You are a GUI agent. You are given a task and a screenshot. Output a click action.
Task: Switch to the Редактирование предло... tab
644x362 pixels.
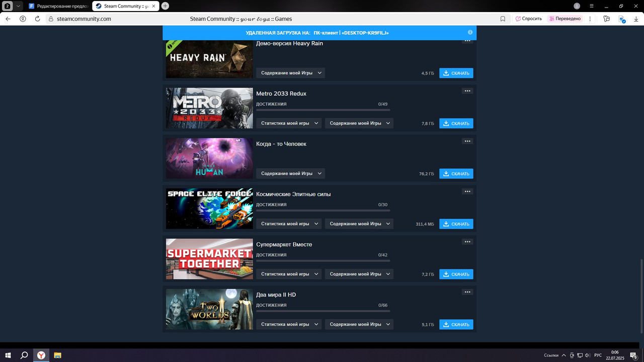[58, 6]
